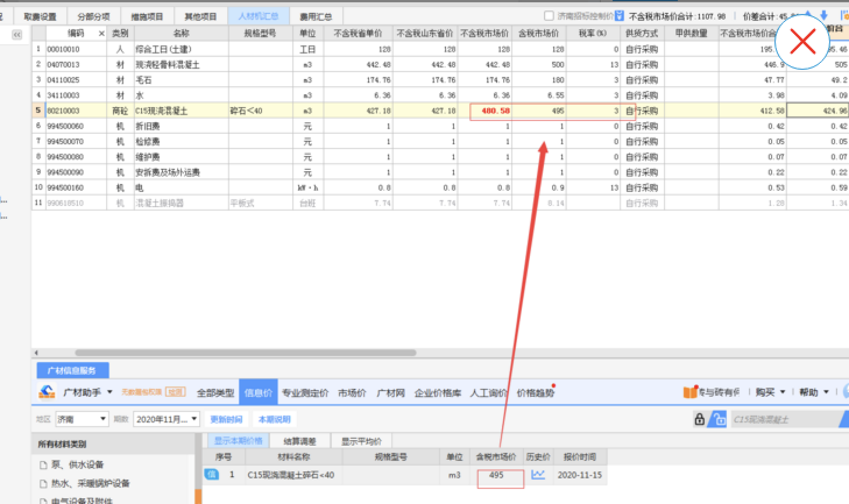Select the 信息价 tab
Screen dimensions: 849x504
coord(259,393)
